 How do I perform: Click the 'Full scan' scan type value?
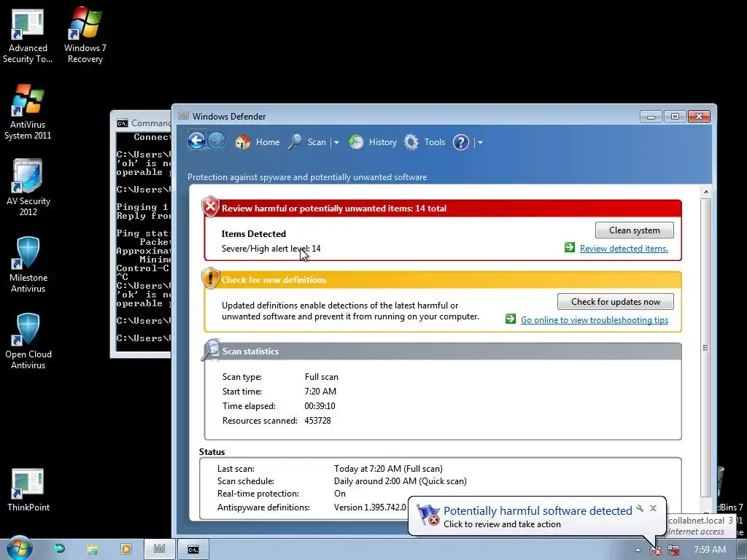[x=322, y=377]
